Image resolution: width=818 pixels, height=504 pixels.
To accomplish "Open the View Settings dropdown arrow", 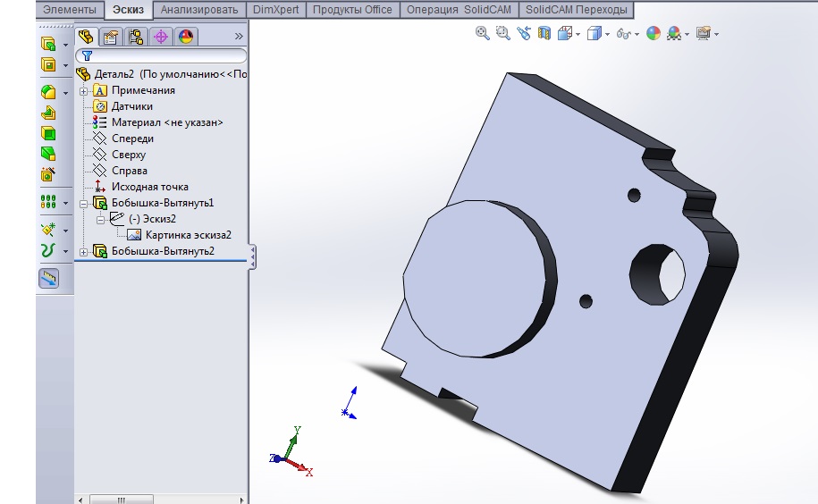I will [717, 34].
